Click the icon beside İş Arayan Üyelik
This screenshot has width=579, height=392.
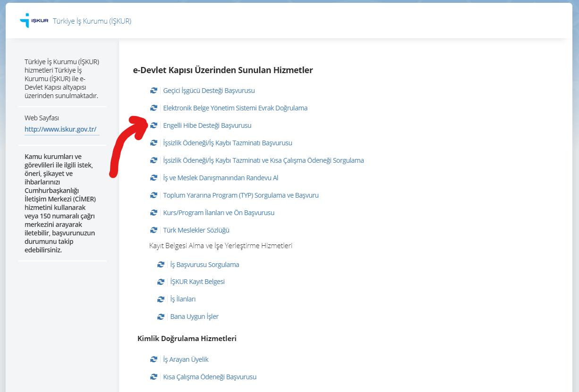153,359
